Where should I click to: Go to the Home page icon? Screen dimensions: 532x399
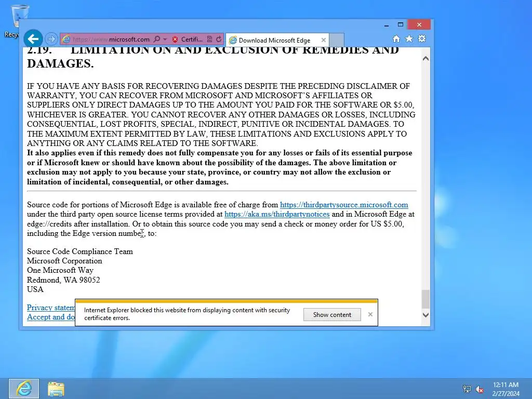pos(396,39)
